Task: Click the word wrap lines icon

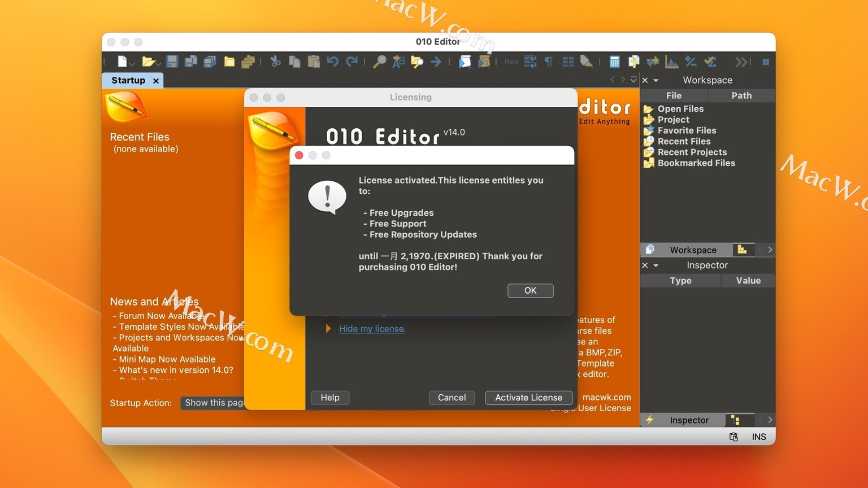Action: [530, 62]
